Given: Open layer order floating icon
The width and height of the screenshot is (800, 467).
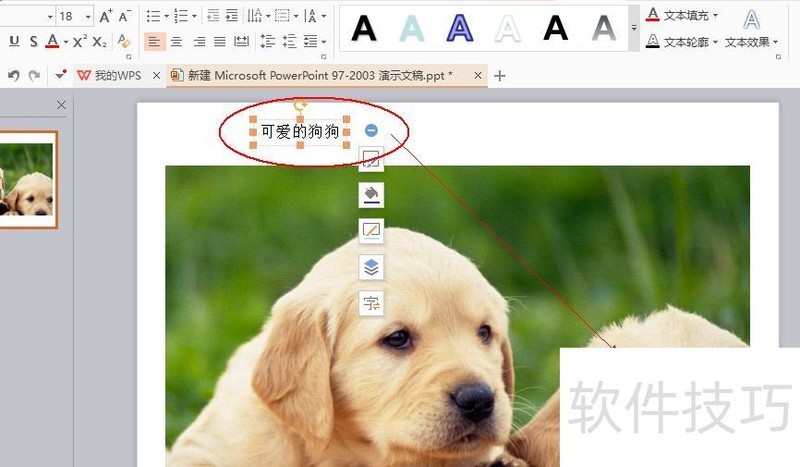Looking at the screenshot, I should (371, 267).
